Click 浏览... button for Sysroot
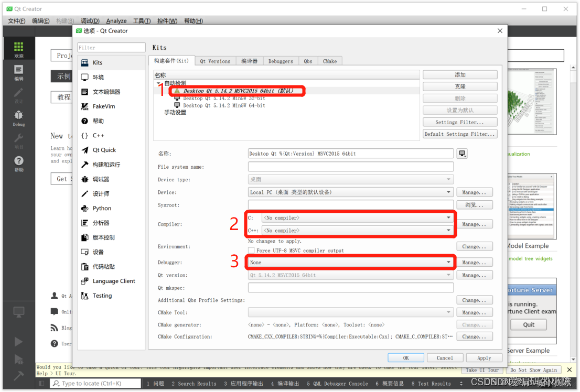 coord(475,205)
